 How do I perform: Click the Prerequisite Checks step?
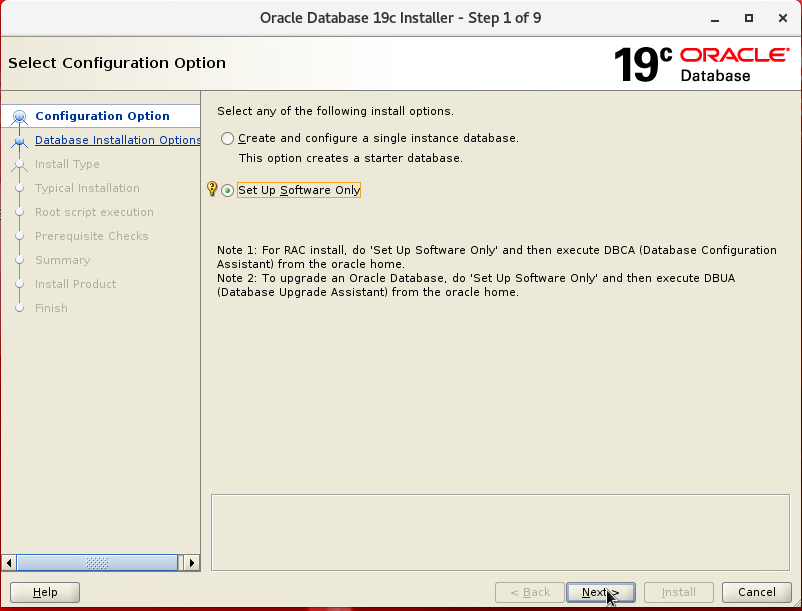pyautogui.click(x=91, y=236)
